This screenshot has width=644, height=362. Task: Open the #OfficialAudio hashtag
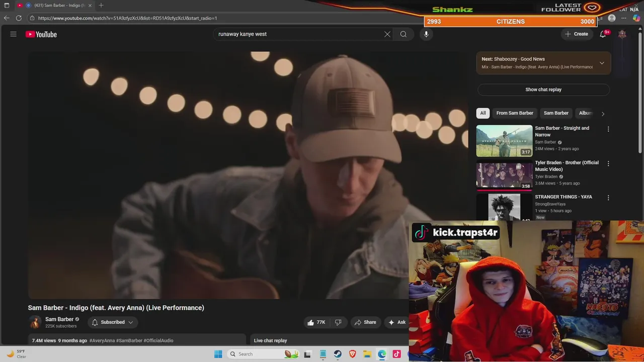(x=158, y=340)
